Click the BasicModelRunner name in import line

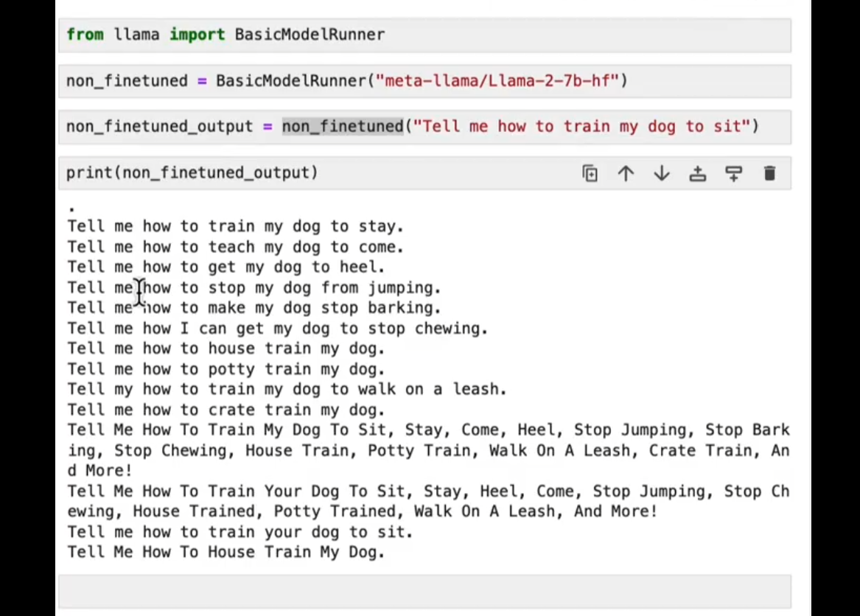[x=310, y=35]
